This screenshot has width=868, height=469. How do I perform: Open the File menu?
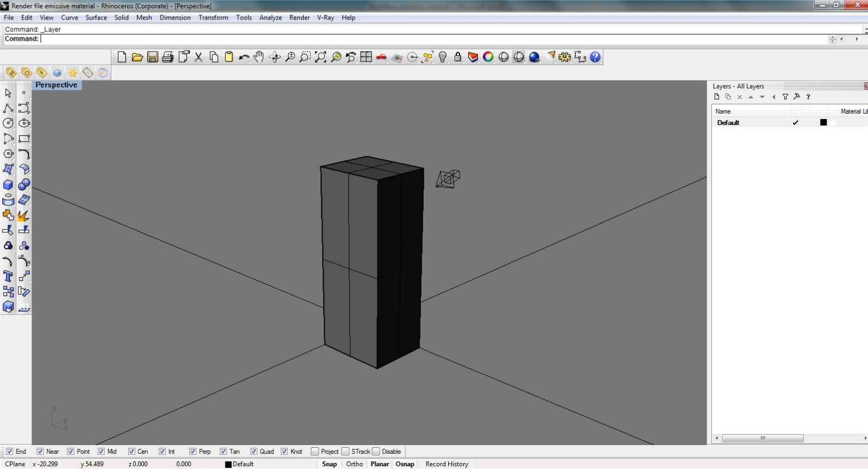tap(9, 17)
